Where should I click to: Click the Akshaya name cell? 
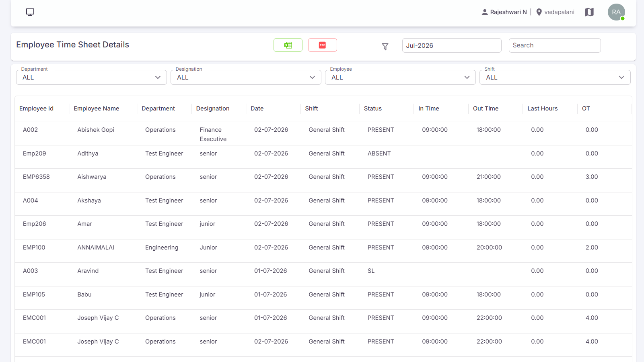point(89,200)
